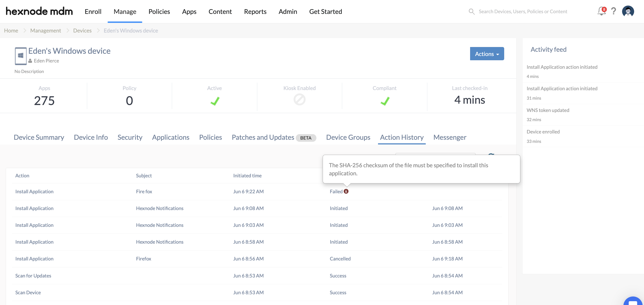Switch to the Device Summary tab
The image size is (644, 305).
click(x=39, y=137)
